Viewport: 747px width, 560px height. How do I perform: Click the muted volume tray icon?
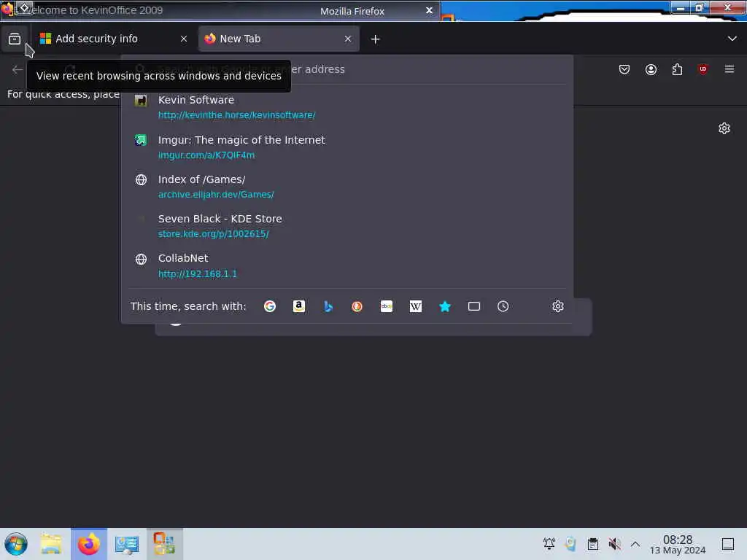coord(614,544)
